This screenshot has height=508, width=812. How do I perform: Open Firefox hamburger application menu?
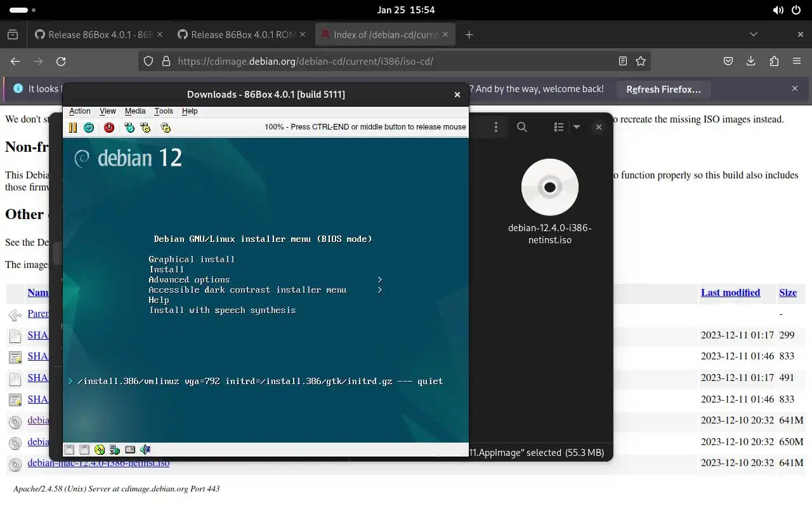(x=797, y=62)
